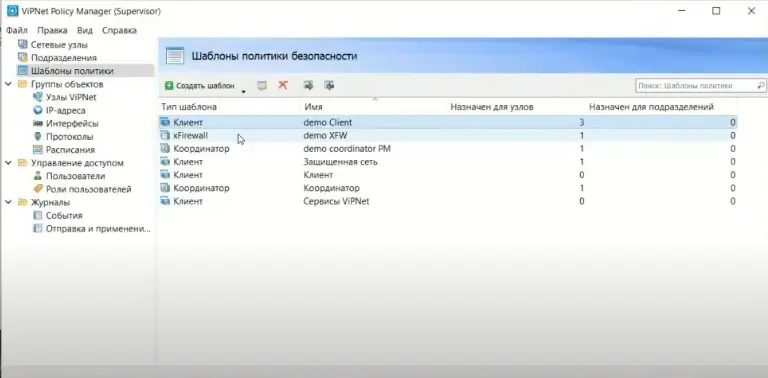Image resolution: width=768 pixels, height=378 pixels.
Task: Select the demo XFW template row
Action: (x=448, y=136)
